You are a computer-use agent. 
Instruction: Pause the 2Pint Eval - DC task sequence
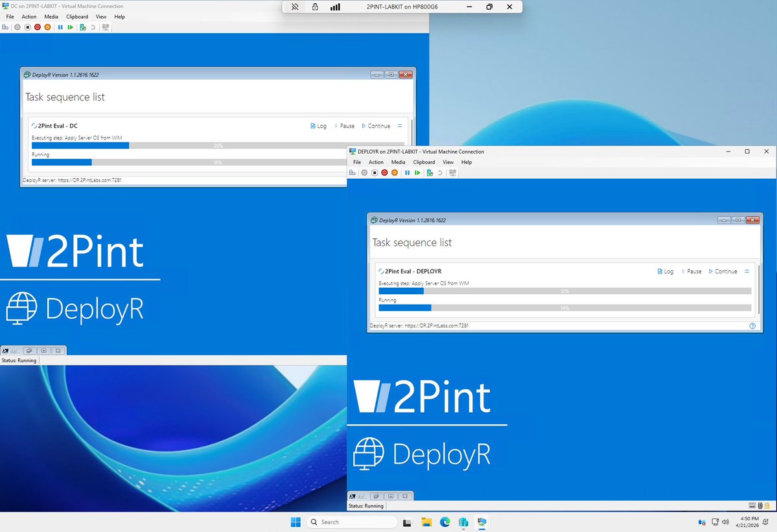pos(344,126)
